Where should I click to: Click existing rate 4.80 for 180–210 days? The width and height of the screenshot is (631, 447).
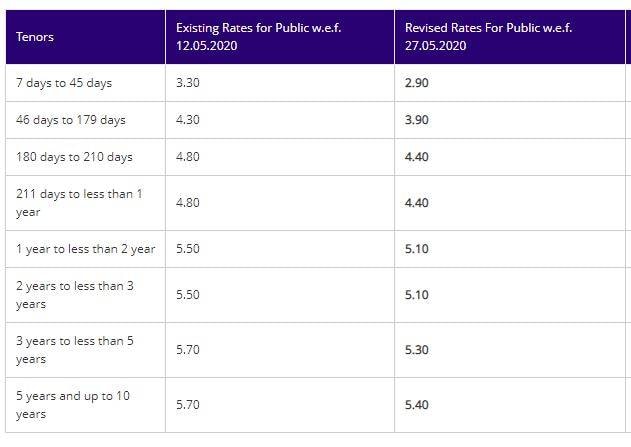click(188, 157)
